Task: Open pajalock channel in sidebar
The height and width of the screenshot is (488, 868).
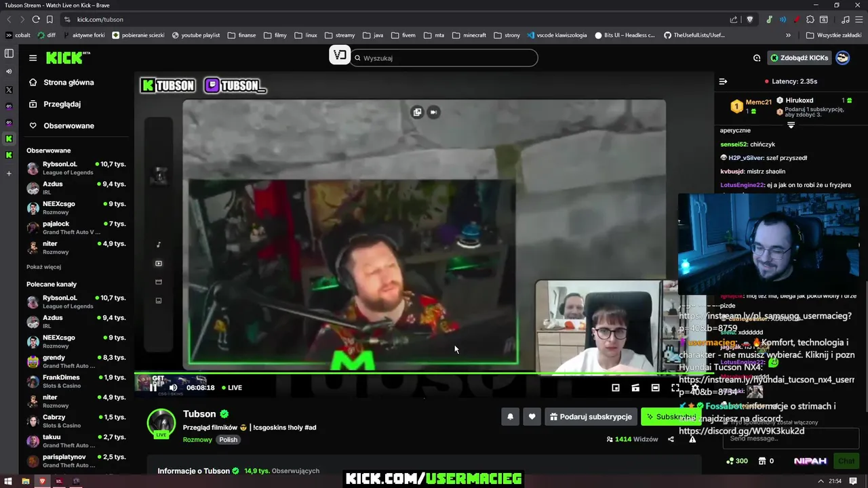Action: pos(77,228)
